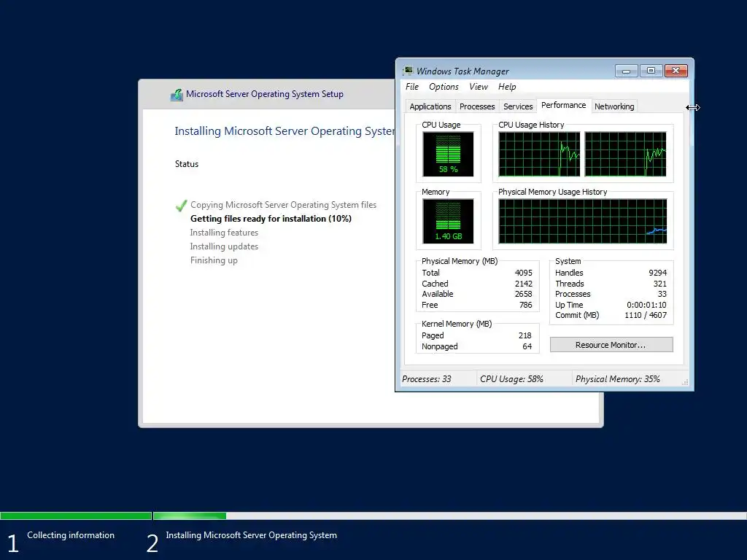The image size is (747, 560).
Task: Click the Task Manager resize grip corner
Action: (685, 382)
